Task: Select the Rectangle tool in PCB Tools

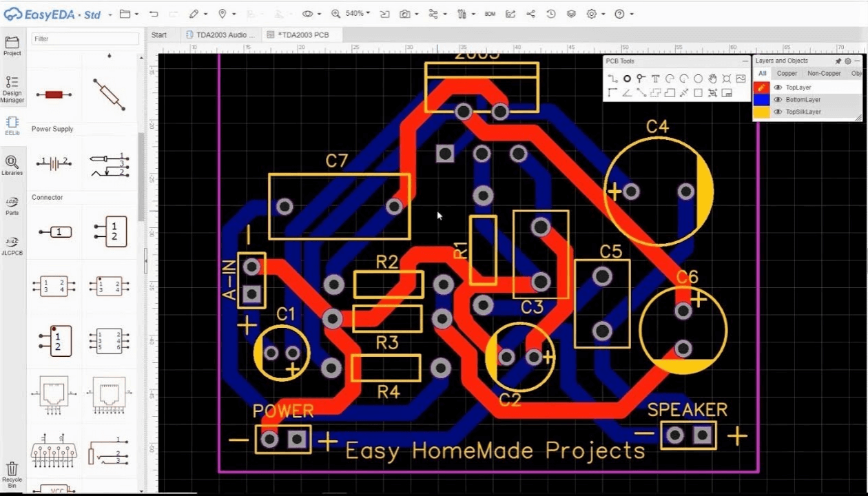Action: [x=698, y=93]
